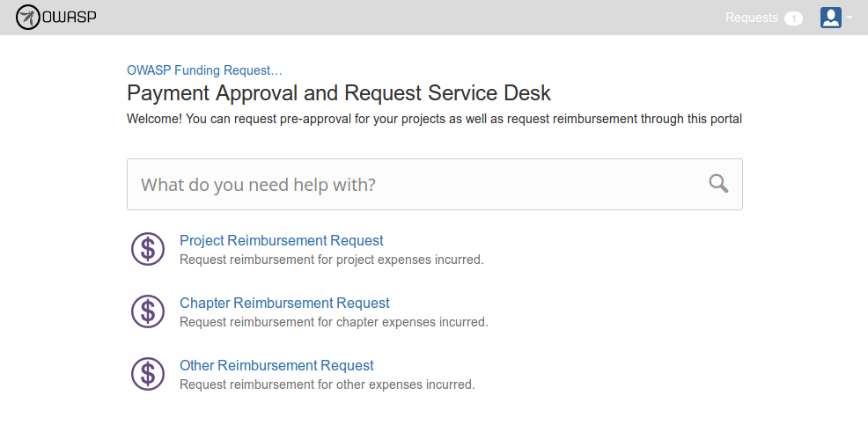Open Project Reimbursement Request link
868x432 pixels.
(x=281, y=240)
